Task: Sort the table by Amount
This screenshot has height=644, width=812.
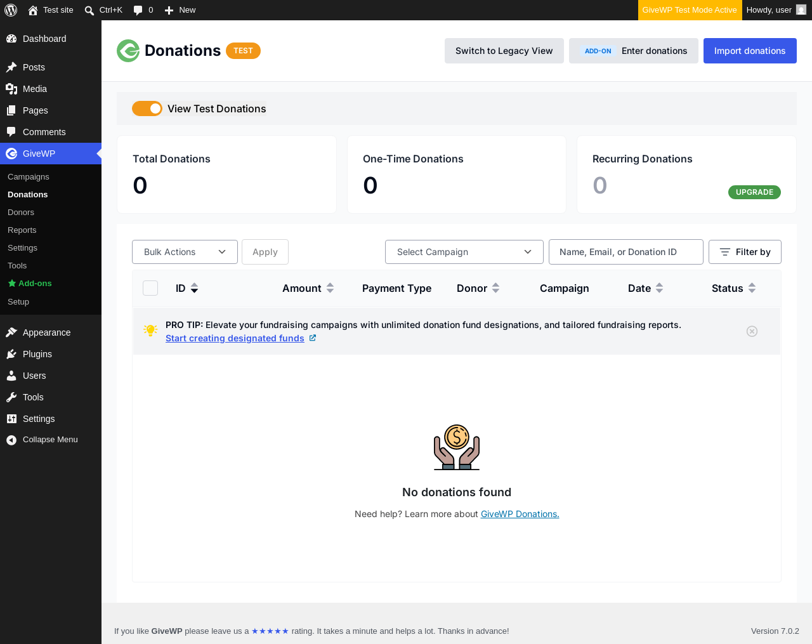Action: (308, 288)
